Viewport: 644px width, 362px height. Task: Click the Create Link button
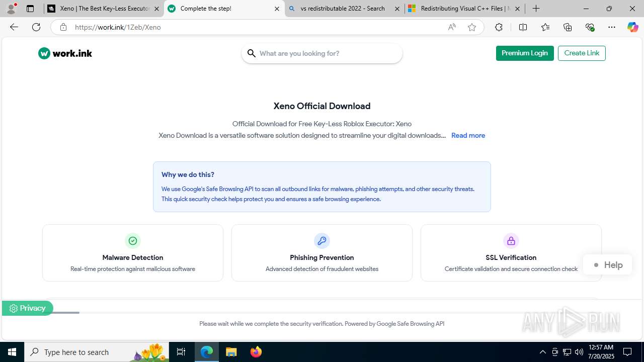pos(582,53)
